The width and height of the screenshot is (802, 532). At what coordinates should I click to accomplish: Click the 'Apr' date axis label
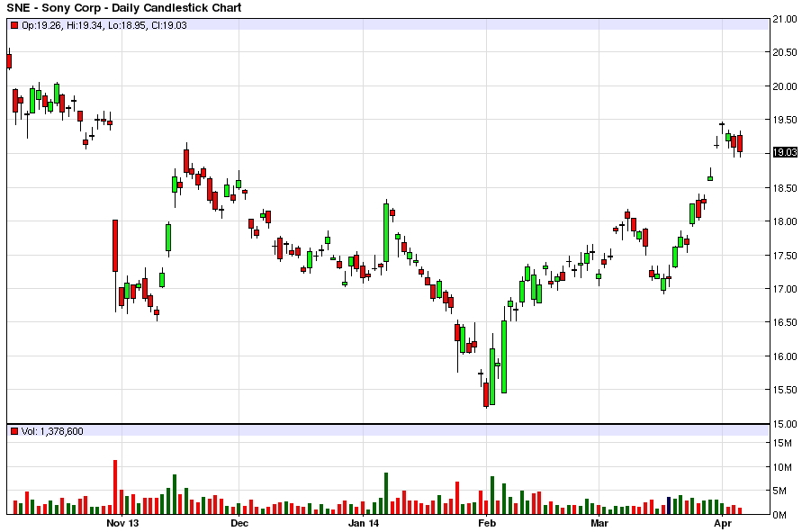click(723, 523)
